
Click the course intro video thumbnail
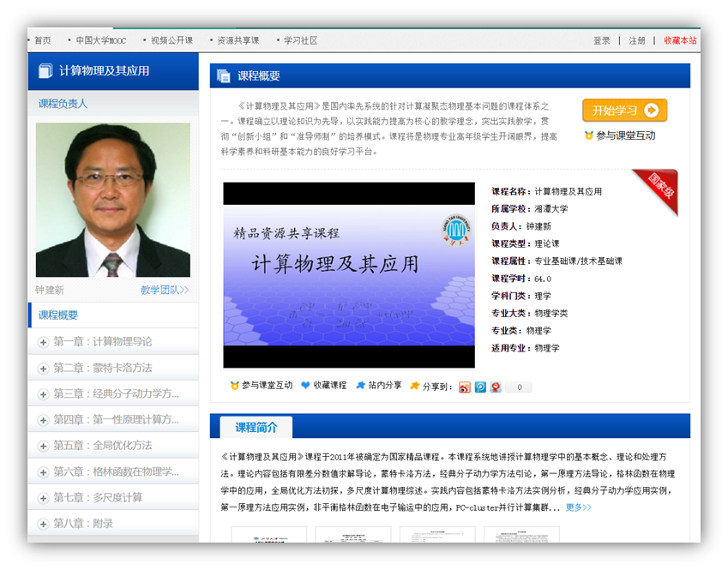pyautogui.click(x=348, y=275)
